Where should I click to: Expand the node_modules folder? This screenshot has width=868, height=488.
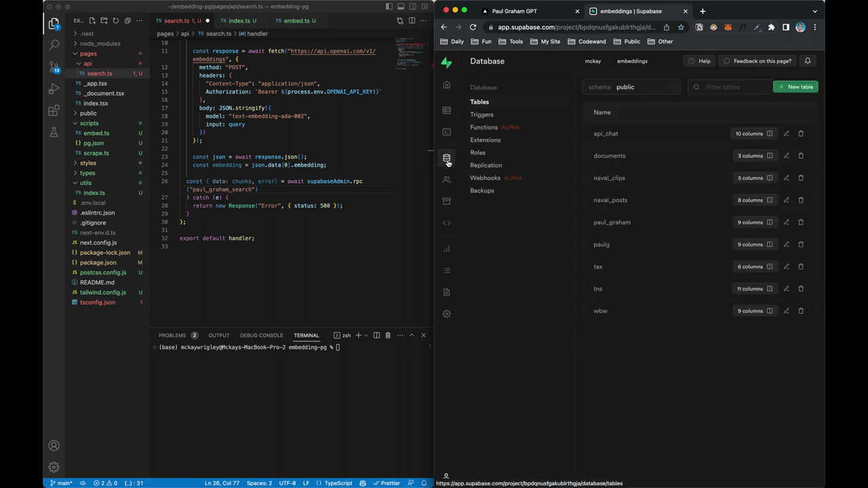pos(100,43)
